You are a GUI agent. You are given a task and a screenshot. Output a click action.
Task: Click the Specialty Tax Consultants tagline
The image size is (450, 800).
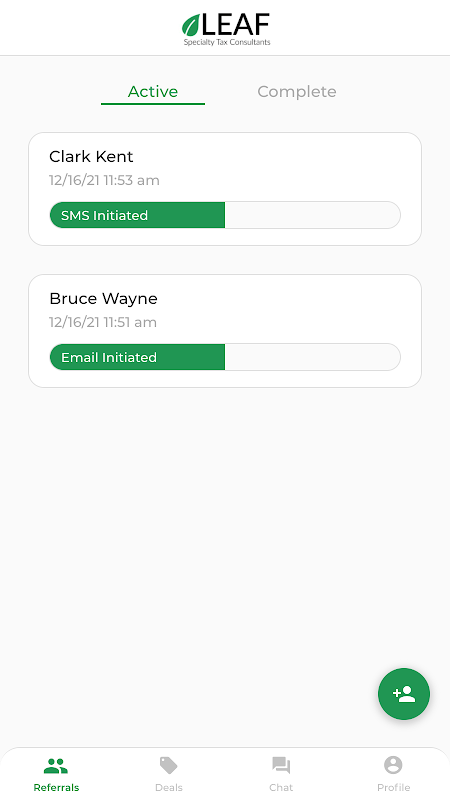227,42
